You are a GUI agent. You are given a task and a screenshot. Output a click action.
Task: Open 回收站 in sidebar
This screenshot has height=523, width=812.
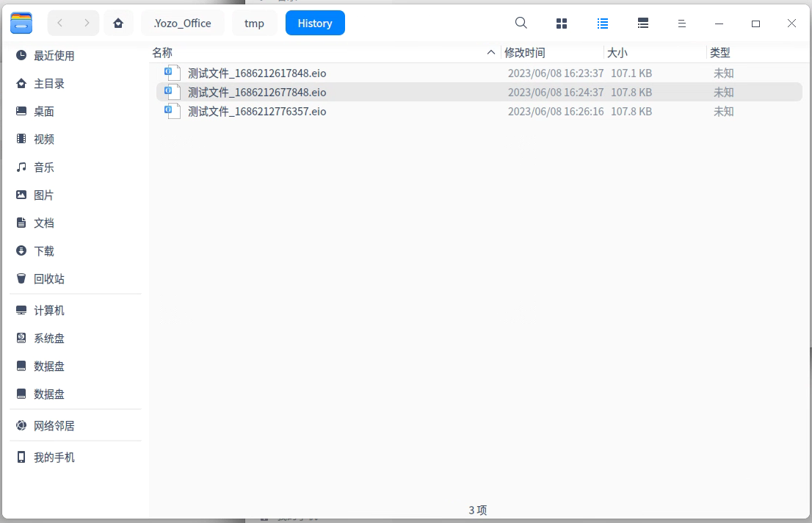tap(76, 279)
